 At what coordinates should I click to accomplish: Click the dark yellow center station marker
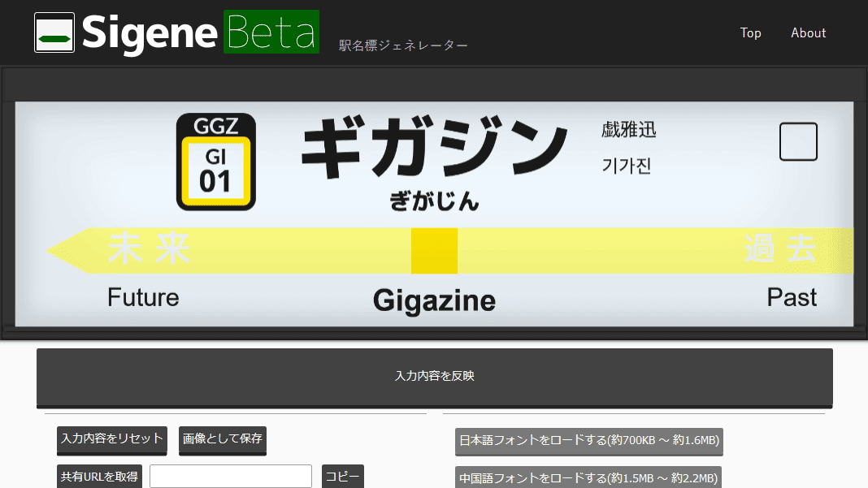[x=435, y=251]
